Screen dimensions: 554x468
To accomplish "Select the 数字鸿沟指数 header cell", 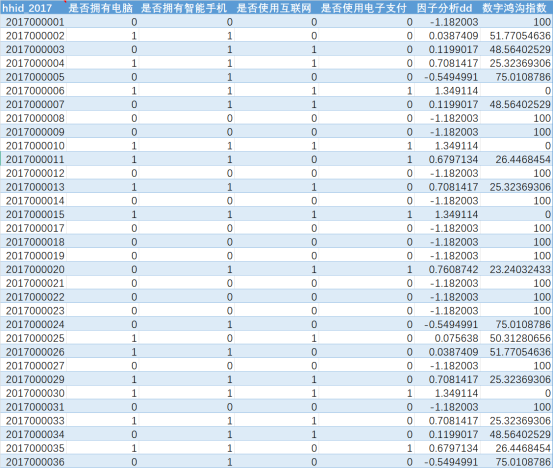I will pos(516,8).
